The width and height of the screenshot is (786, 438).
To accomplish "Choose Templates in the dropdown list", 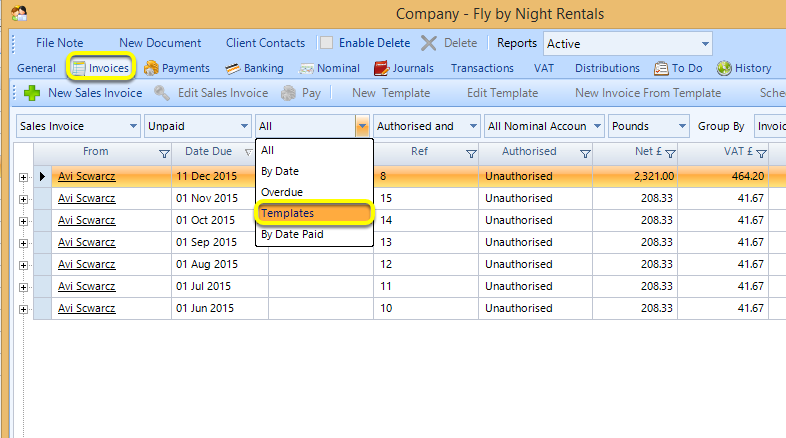I will click(314, 213).
